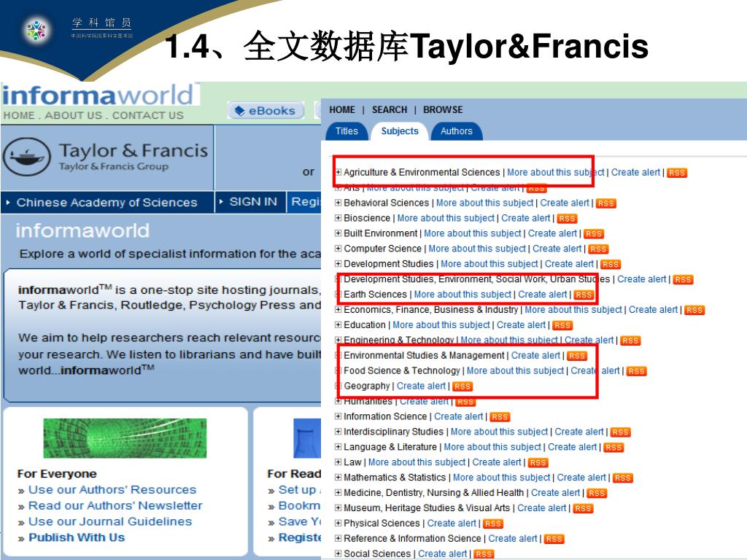Viewport: 747px width, 560px height.
Task: Expand the Computer Science subject
Action: (338, 248)
